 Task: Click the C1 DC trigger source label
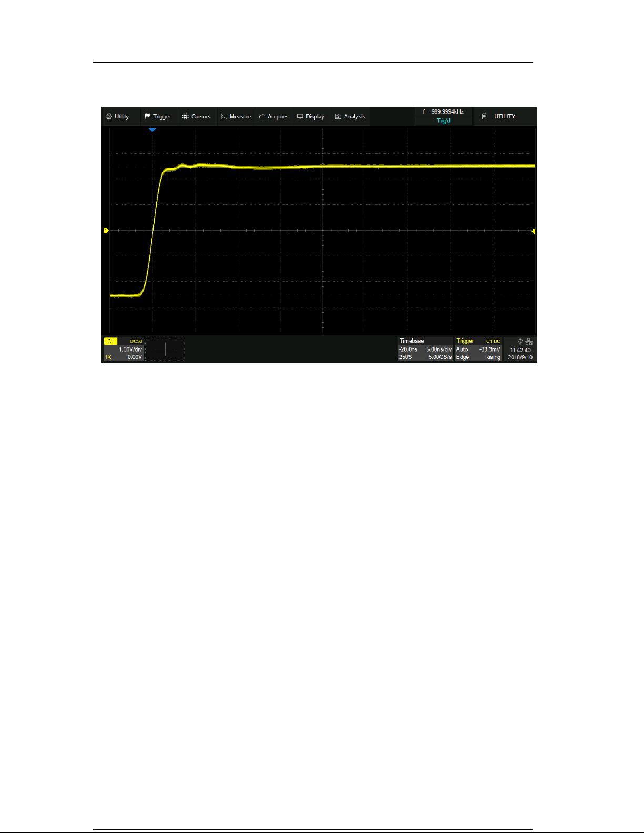pyautogui.click(x=493, y=341)
